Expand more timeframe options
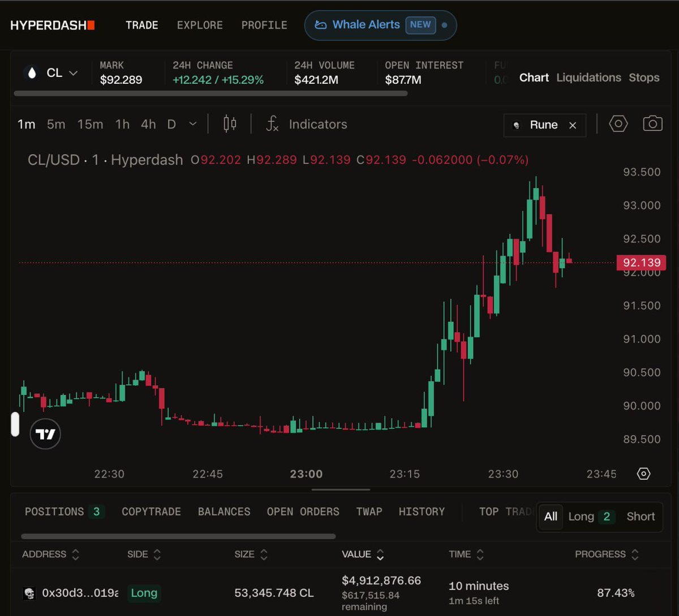679x616 pixels. pyautogui.click(x=193, y=124)
